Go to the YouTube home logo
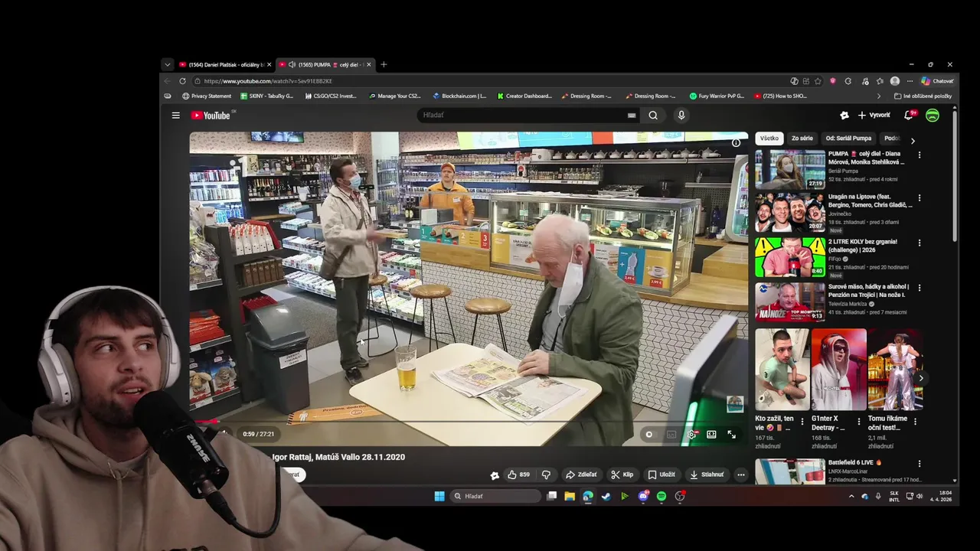 pos(211,116)
